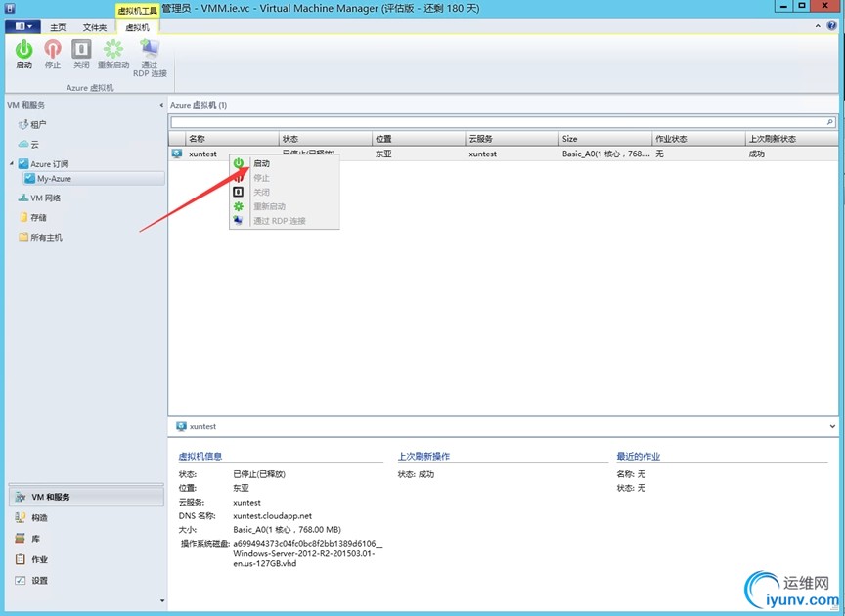
Task: Sort by Size column header
Action: click(x=605, y=139)
